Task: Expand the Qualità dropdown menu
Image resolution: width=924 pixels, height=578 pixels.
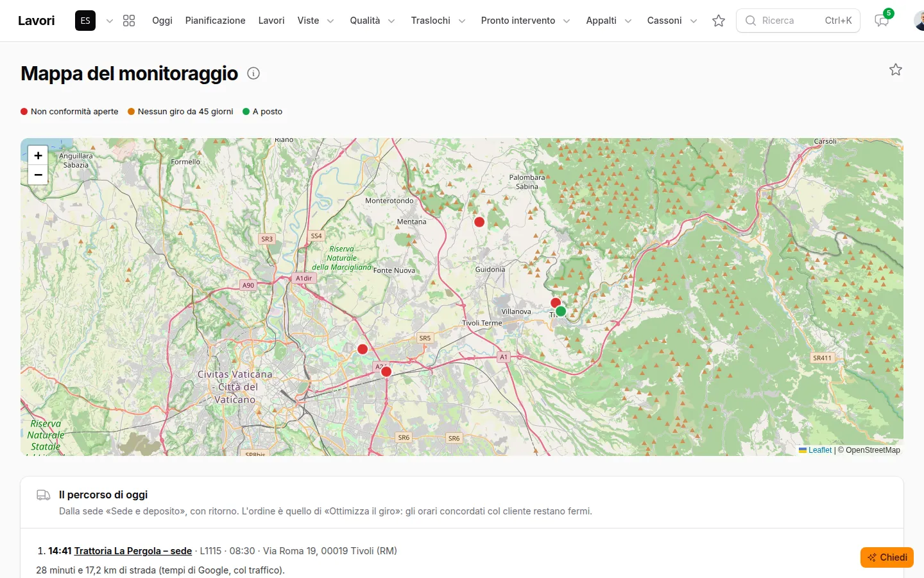Action: 372,21
